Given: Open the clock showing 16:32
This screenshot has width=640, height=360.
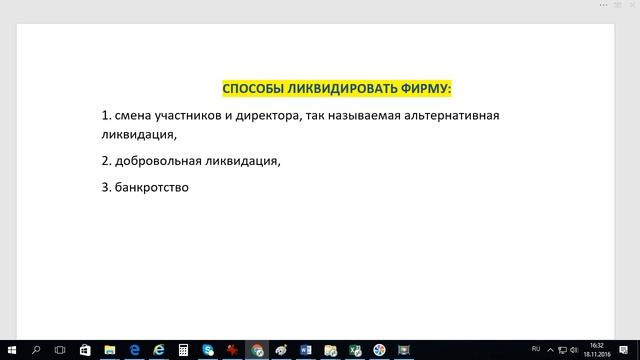Looking at the screenshot, I should (597, 350).
